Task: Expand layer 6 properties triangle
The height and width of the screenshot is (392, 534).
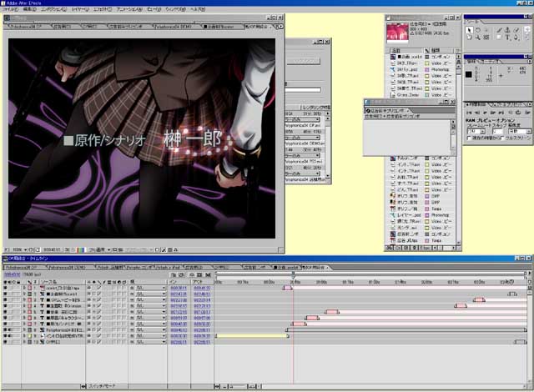Action: (24, 318)
